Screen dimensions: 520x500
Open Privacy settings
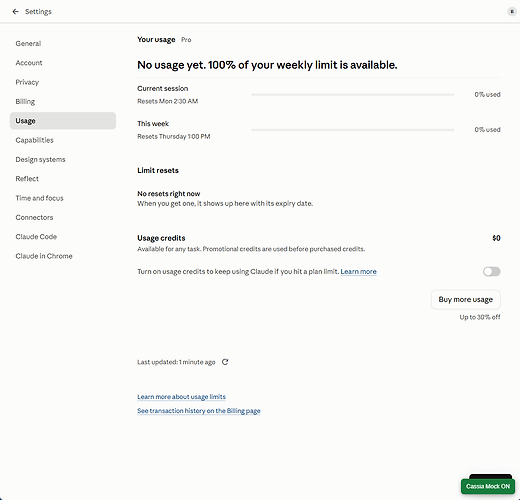[63, 82]
